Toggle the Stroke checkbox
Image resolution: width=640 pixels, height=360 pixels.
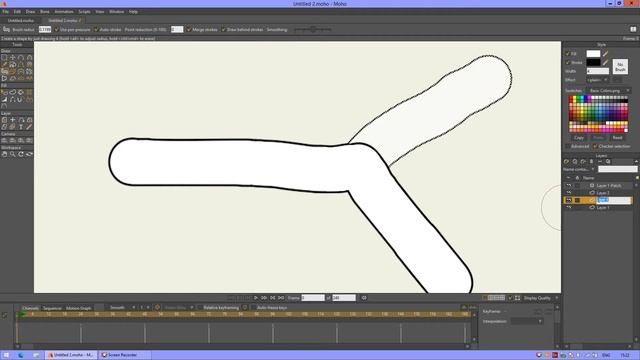point(567,62)
